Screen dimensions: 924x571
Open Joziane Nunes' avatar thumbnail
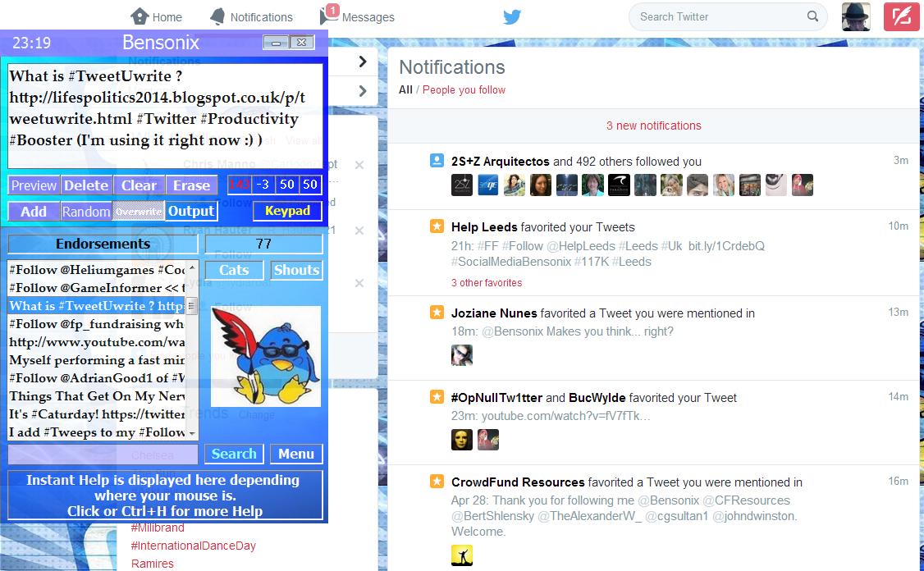coord(462,354)
